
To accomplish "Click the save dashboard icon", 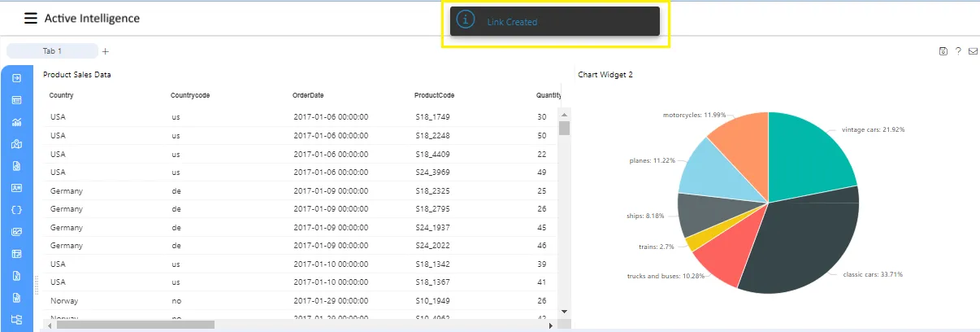I will tap(943, 51).
